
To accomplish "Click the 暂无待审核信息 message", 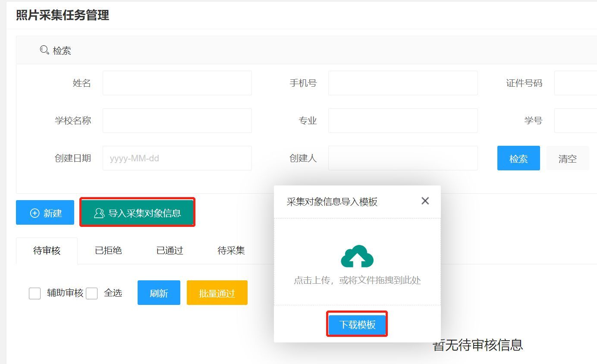I will (478, 345).
